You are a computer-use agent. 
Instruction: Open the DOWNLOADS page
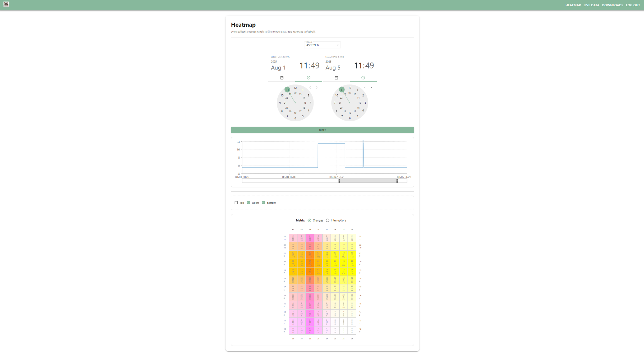pyautogui.click(x=612, y=5)
